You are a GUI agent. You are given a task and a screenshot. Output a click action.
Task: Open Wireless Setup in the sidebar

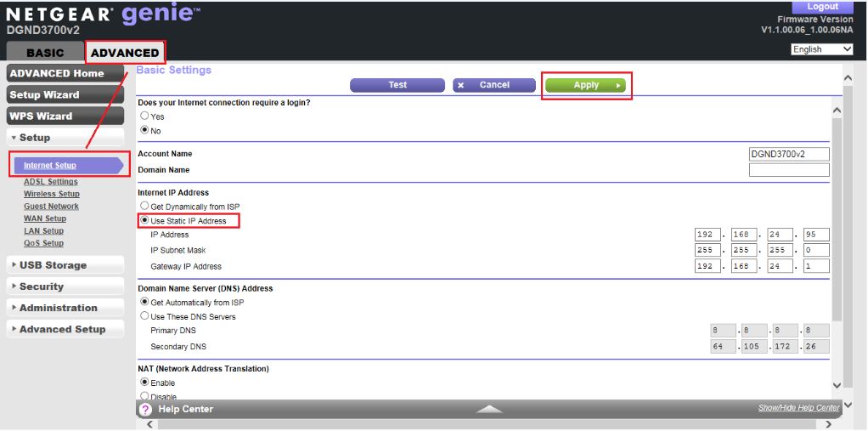pos(51,194)
